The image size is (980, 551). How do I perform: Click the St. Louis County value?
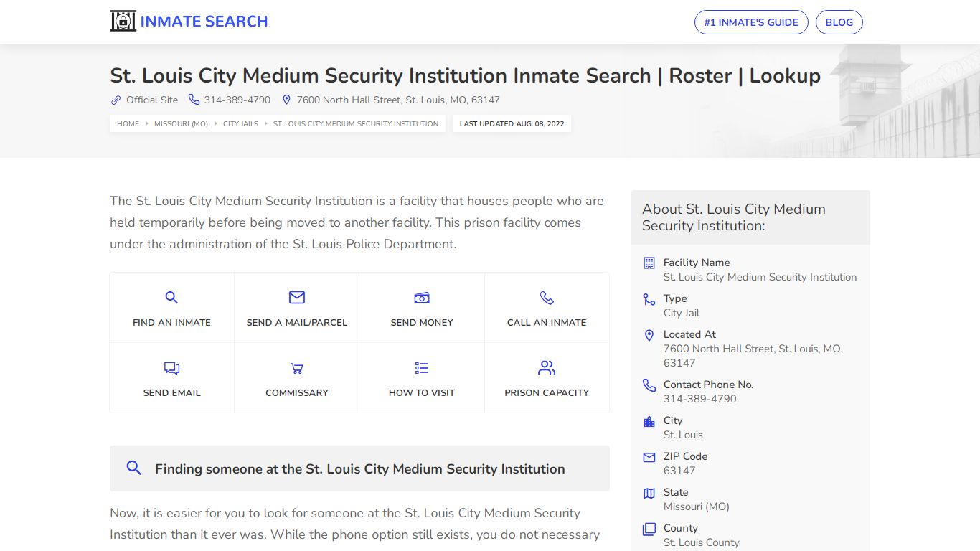[x=702, y=542]
